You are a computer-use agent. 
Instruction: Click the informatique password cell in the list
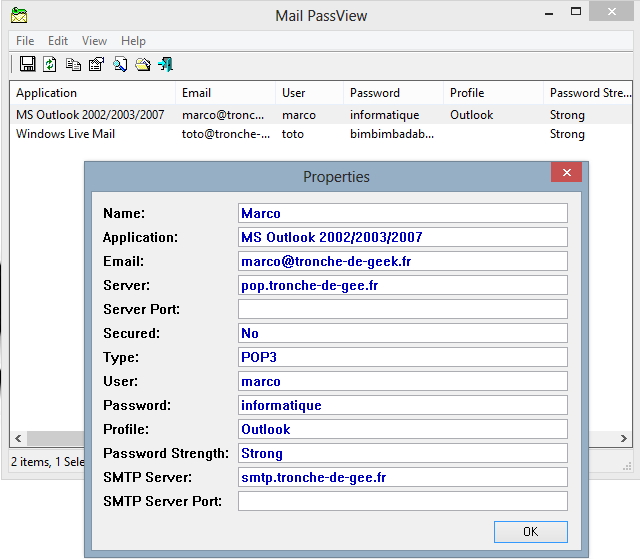coord(384,115)
